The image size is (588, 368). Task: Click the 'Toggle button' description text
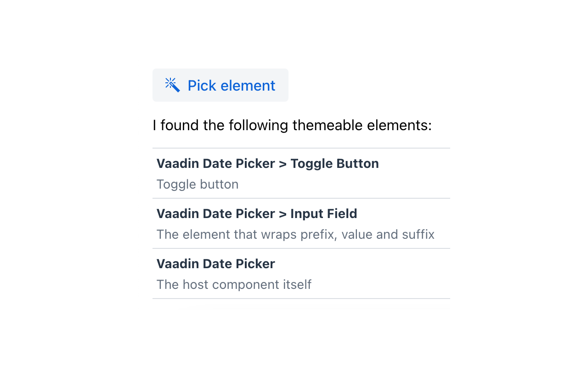click(x=198, y=184)
